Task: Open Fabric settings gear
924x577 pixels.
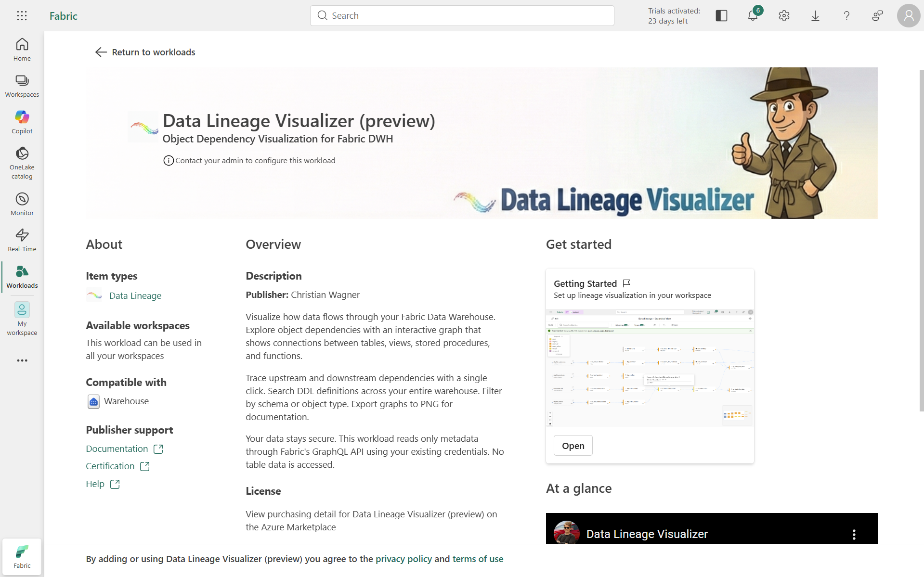Action: click(783, 15)
